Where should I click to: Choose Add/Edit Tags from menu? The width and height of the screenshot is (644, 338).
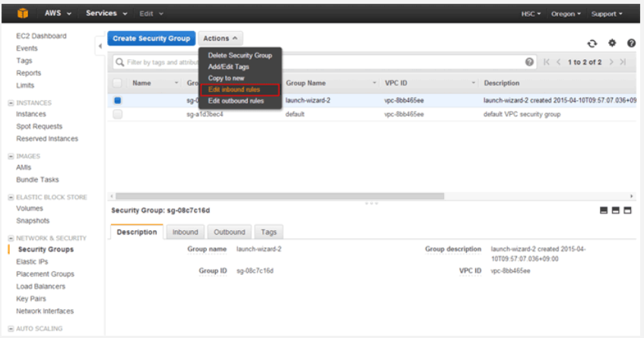click(x=228, y=67)
